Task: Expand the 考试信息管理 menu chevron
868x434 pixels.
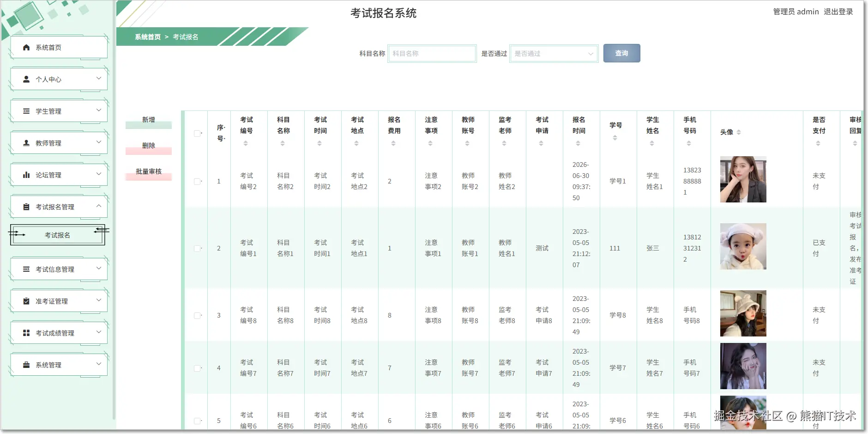Action: click(98, 268)
